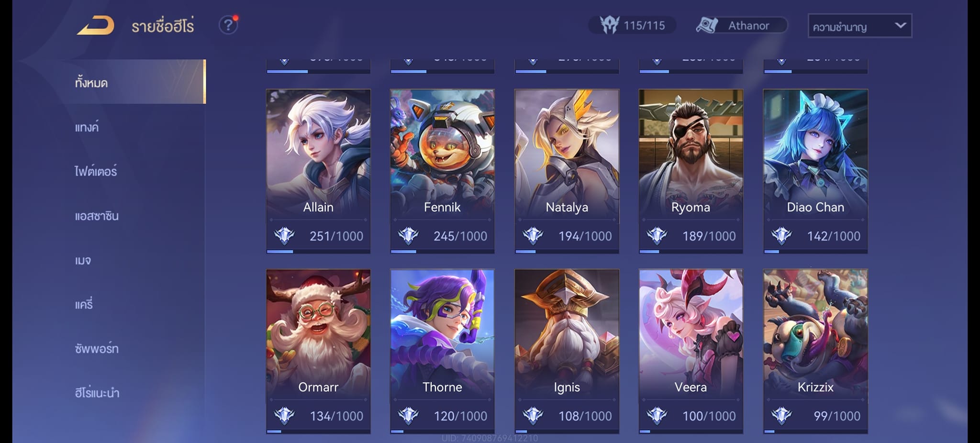Select the Fennik hero card
Viewport: 980px width, 443px height.
coord(442,171)
